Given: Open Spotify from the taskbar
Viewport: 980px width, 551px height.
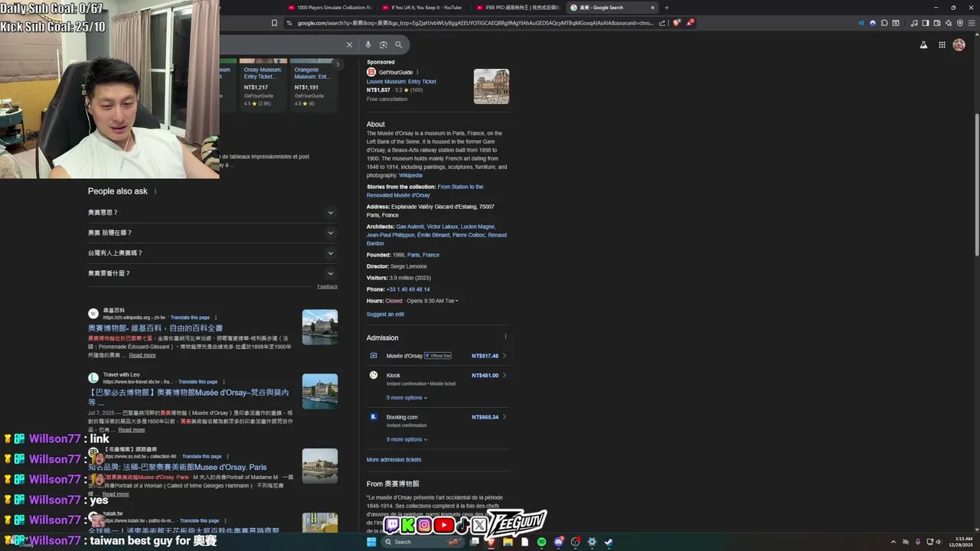Looking at the screenshot, I should click(541, 542).
